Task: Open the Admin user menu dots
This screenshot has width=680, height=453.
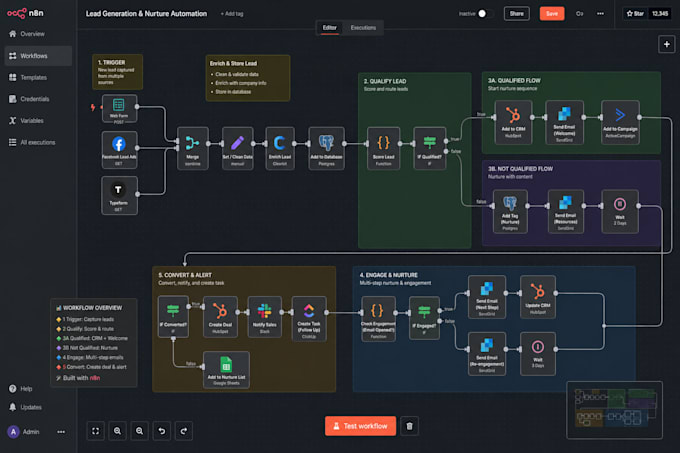Action: coord(61,432)
